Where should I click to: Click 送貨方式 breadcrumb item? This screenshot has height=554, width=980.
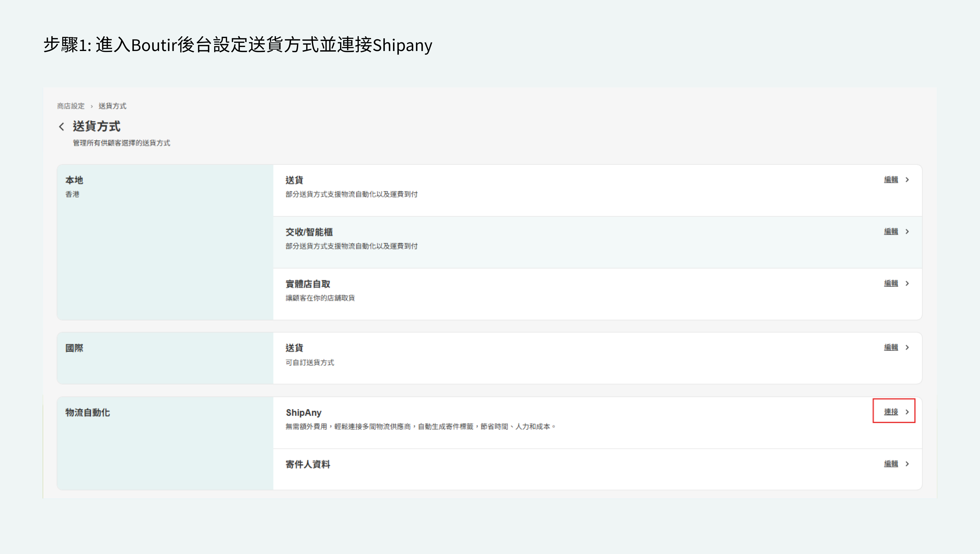112,106
